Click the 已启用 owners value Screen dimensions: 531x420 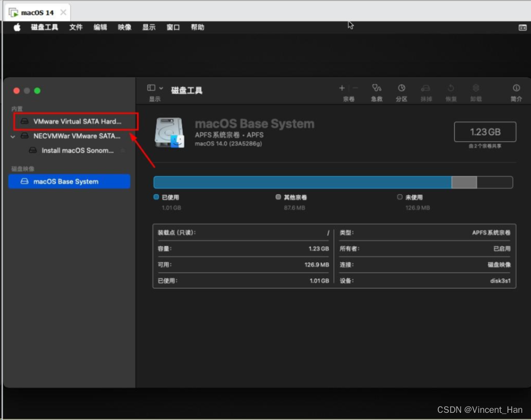tap(502, 249)
